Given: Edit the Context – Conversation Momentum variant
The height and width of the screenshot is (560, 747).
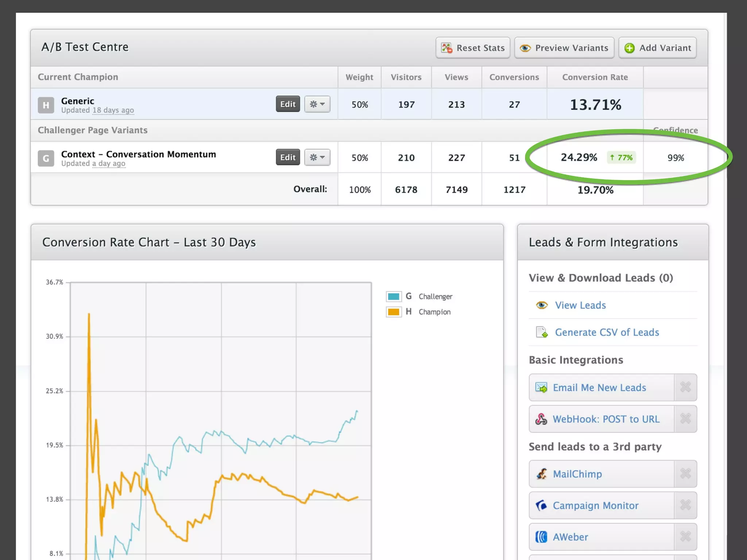Looking at the screenshot, I should point(287,157).
